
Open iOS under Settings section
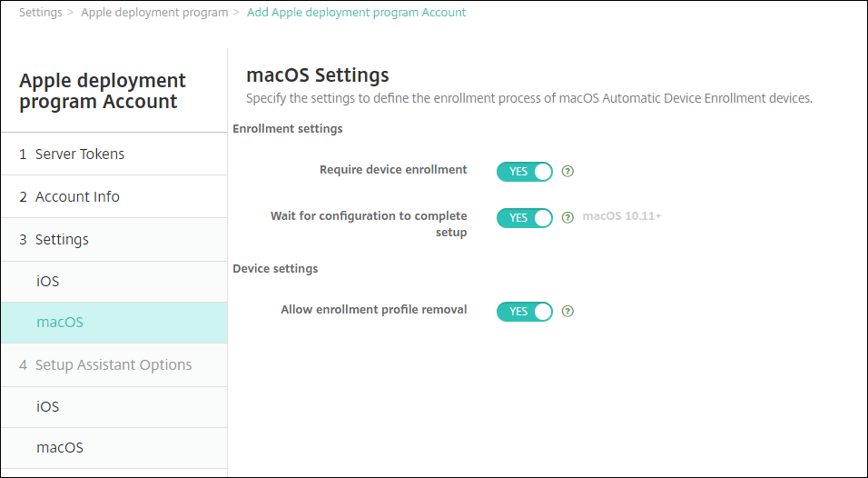click(x=48, y=282)
